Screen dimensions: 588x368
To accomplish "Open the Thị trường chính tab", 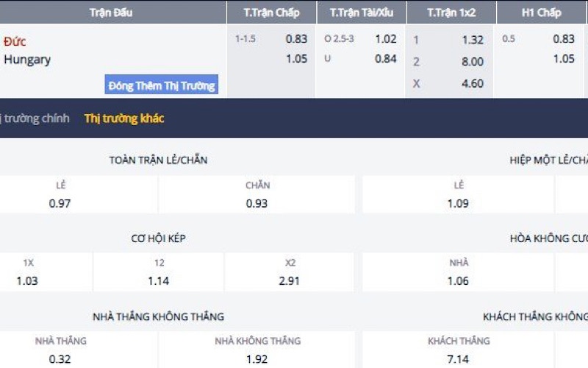I will pos(35,118).
